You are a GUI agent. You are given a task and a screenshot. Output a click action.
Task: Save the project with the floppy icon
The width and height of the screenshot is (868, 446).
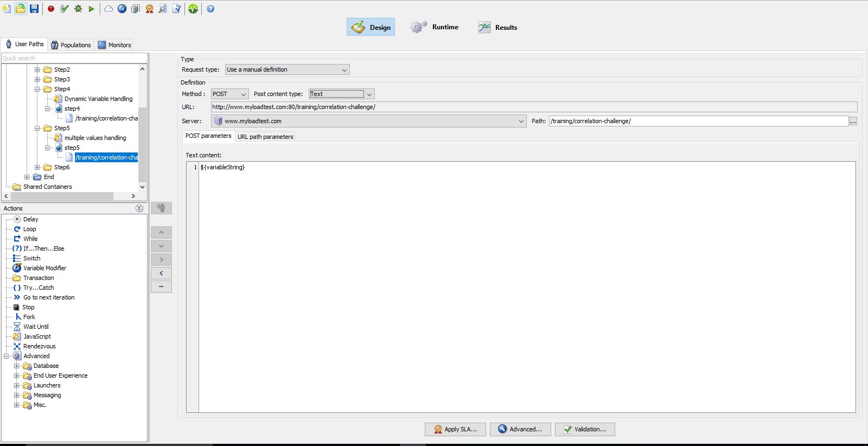click(34, 9)
